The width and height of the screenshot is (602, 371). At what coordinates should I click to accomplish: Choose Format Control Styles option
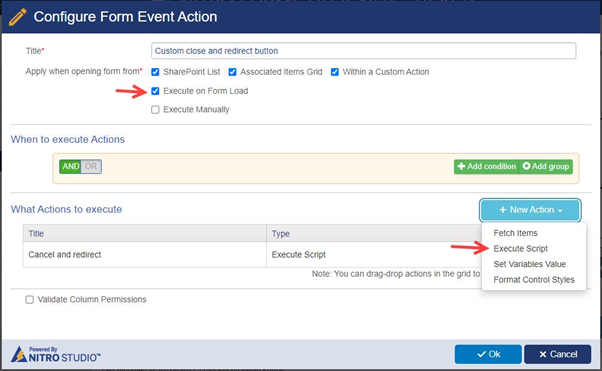click(x=534, y=280)
